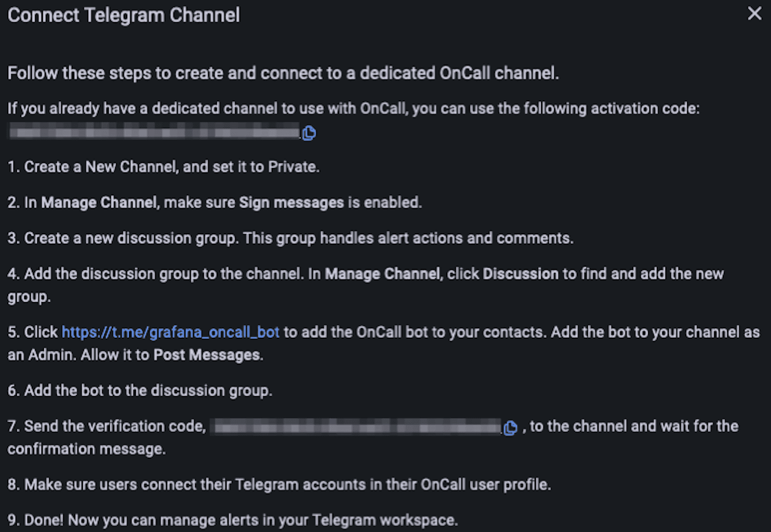Select the blue copy symbol beside the verification code
The height and width of the screenshot is (532, 771).
(509, 427)
